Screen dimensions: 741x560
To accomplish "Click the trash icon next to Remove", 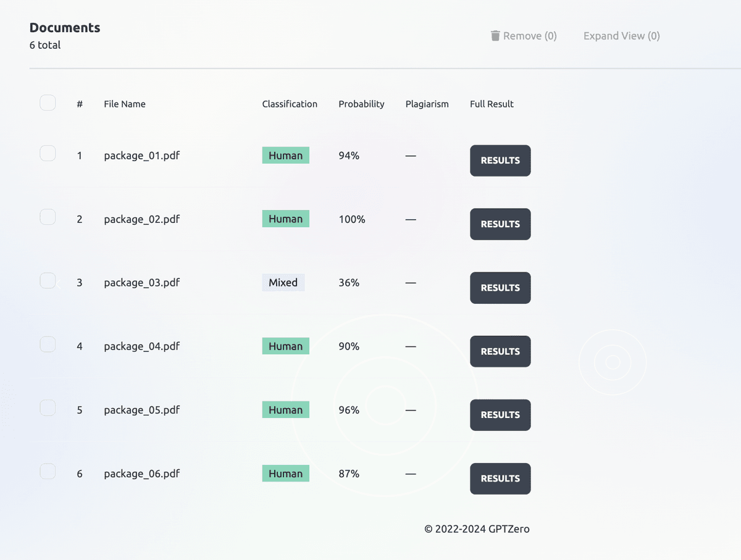I will (x=495, y=35).
